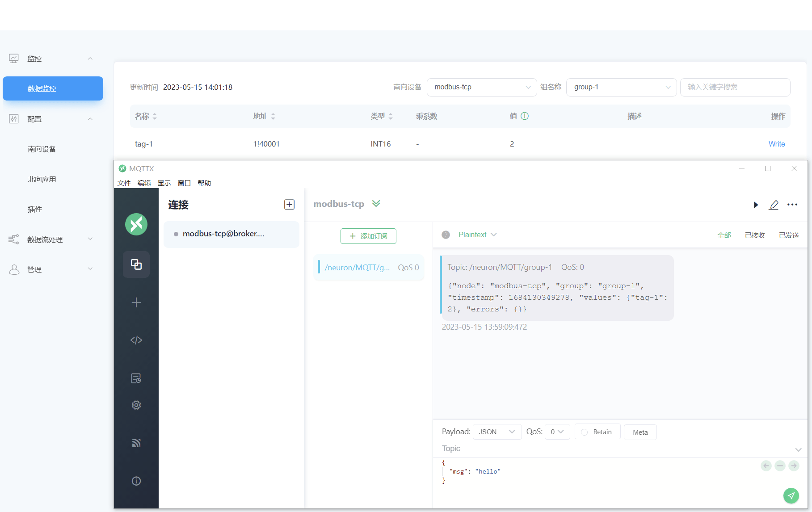The width and height of the screenshot is (812, 512).
Task: Open MQTTX settings gear in sidebar
Action: tap(136, 405)
